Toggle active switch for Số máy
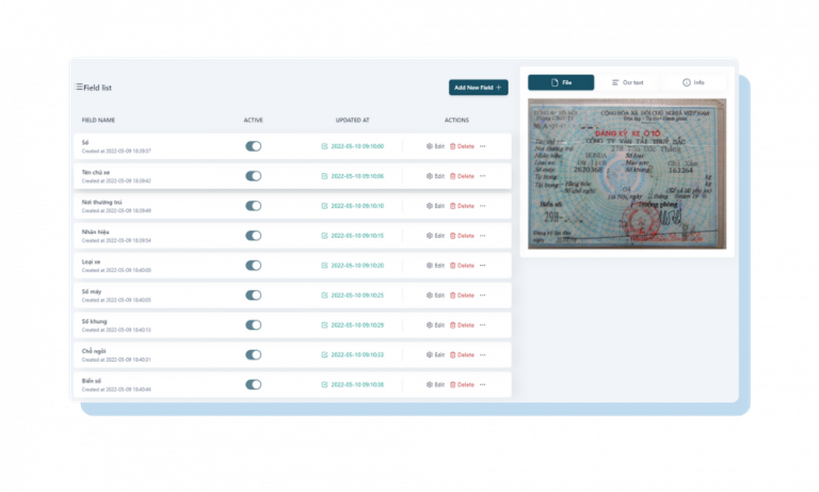 [x=253, y=295]
